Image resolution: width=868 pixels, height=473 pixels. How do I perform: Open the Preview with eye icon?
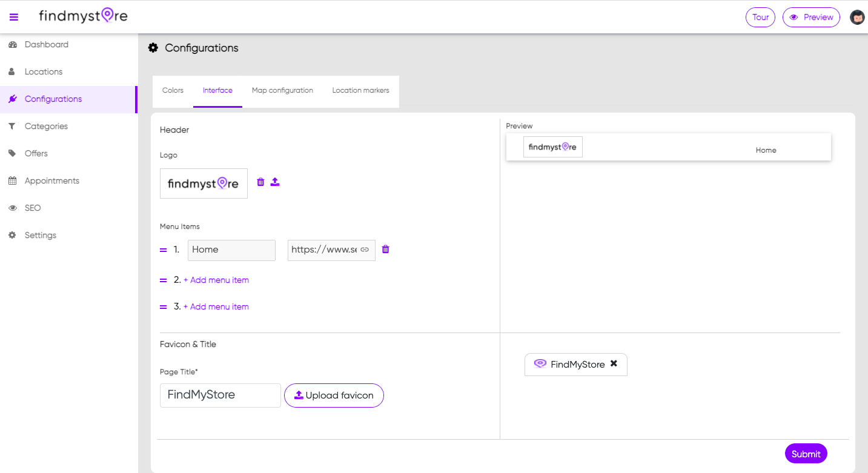811,17
